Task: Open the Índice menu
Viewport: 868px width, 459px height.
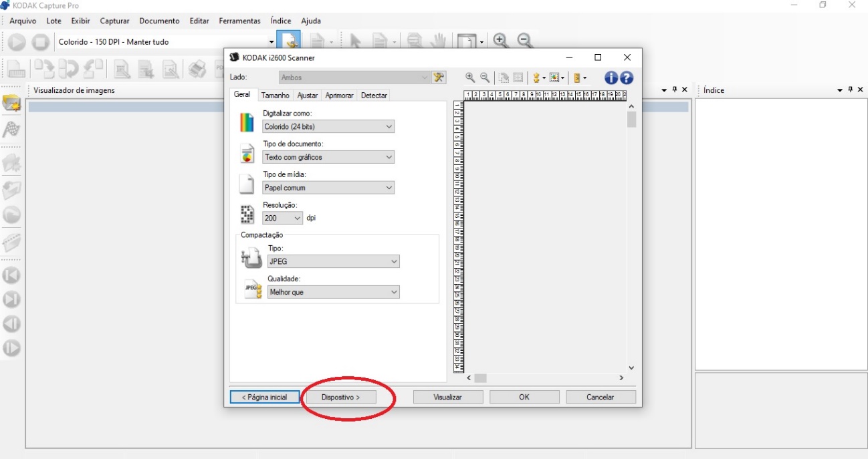Action: click(x=281, y=21)
